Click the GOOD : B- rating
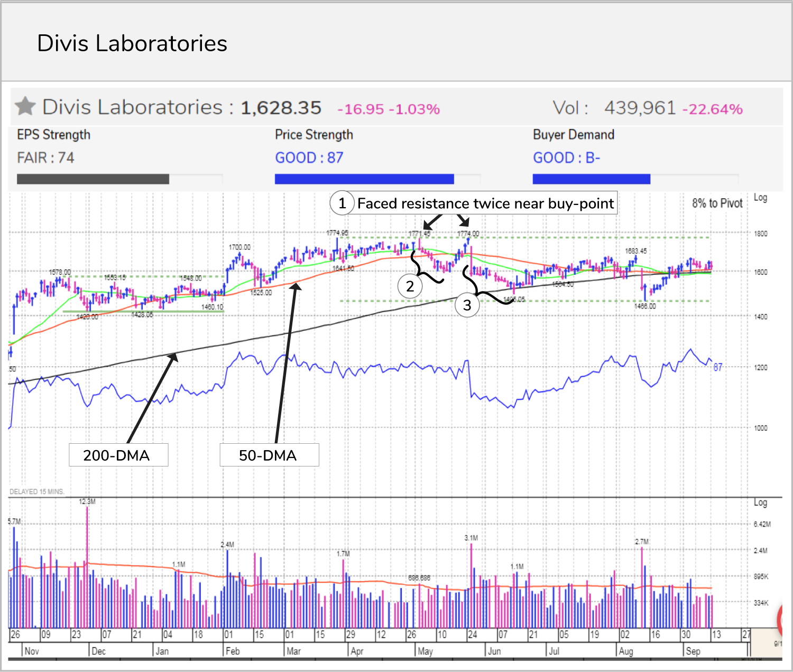Image resolution: width=793 pixels, height=672 pixels. click(x=567, y=157)
